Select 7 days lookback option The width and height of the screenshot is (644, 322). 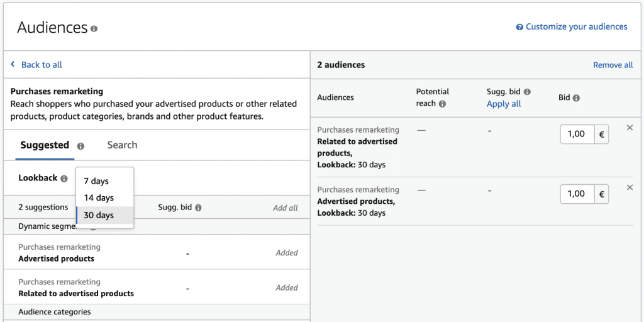tap(96, 181)
